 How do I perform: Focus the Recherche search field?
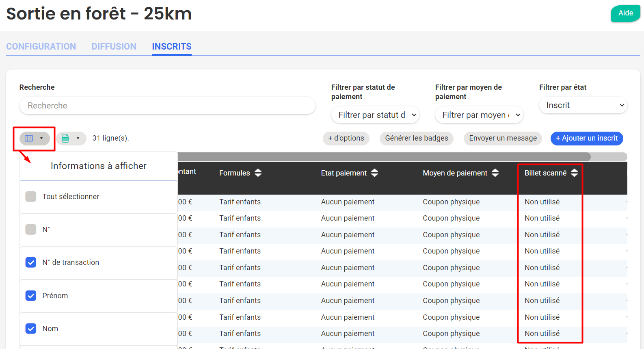167,106
